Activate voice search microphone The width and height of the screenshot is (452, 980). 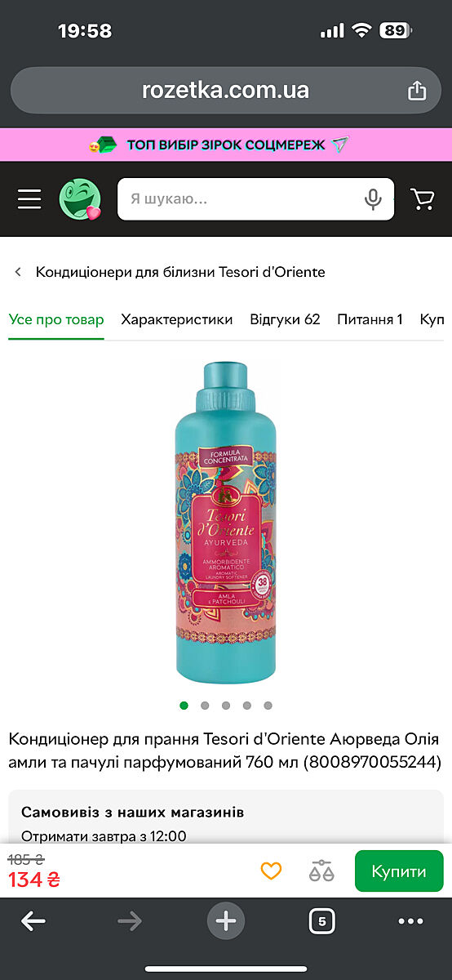pos(373,199)
